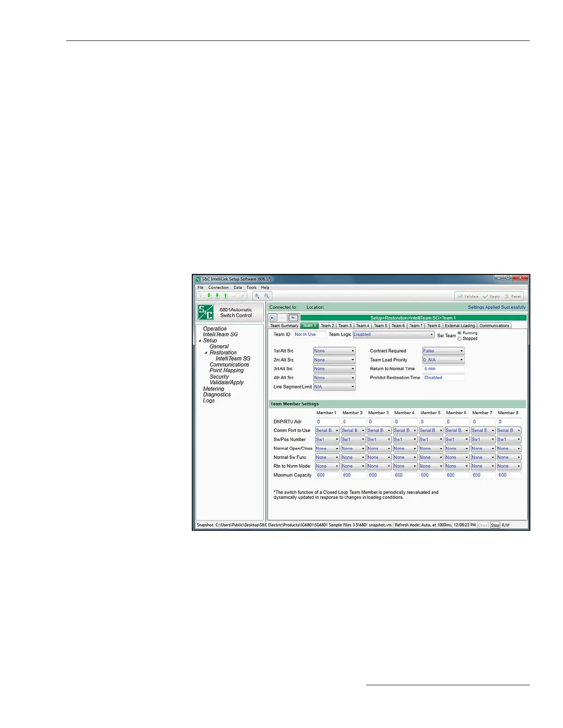Click the blue back navigation arrow
Screen dimensions: 563x728
[x=272, y=318]
